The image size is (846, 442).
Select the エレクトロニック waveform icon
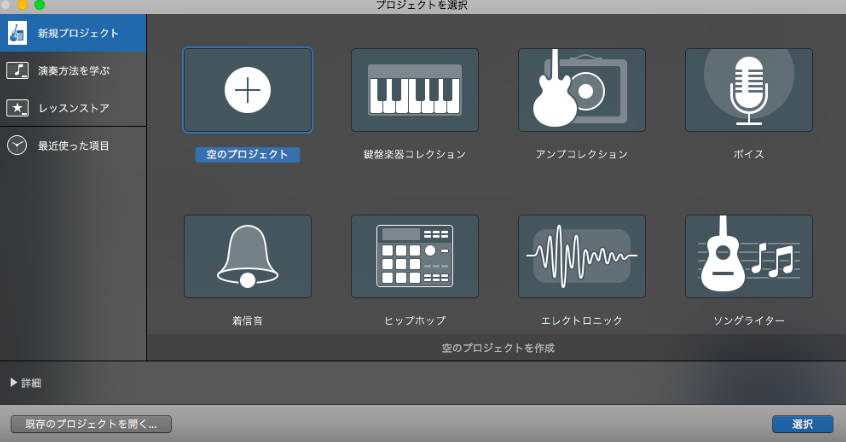pos(581,256)
